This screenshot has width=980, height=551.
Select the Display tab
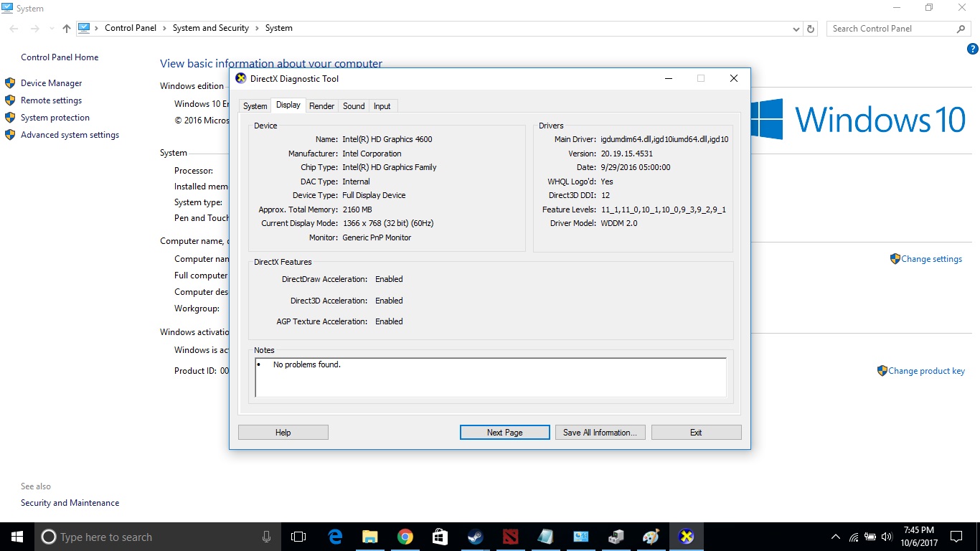(288, 105)
